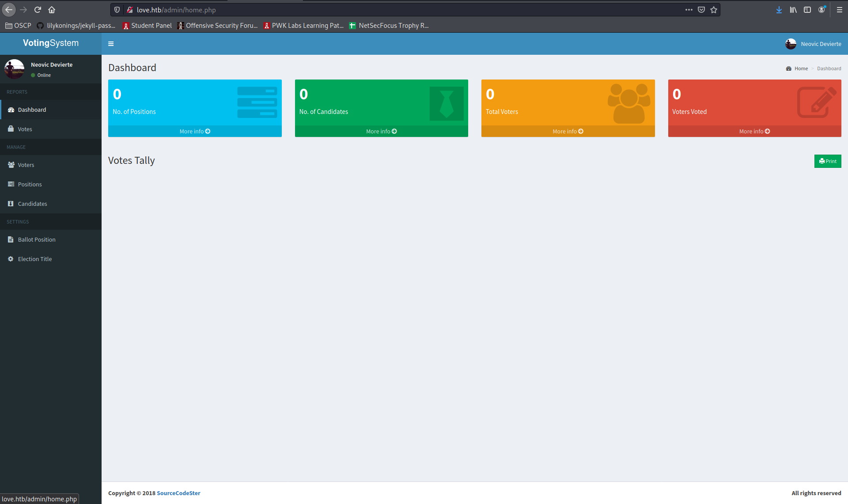The image size is (848, 504).
Task: Click the URL address bar field
Action: [397, 10]
